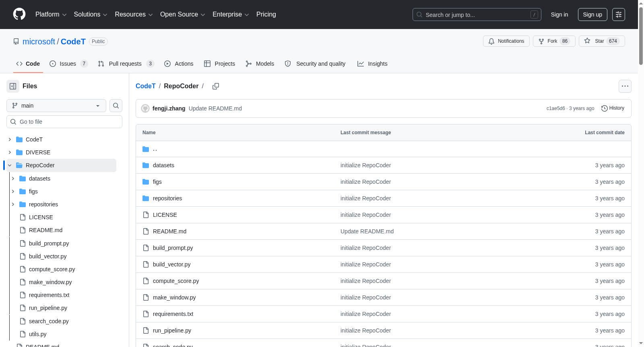The height and width of the screenshot is (347, 644).
Task: Click the search_code.py file icon in the sidebar
Action: pos(23,321)
